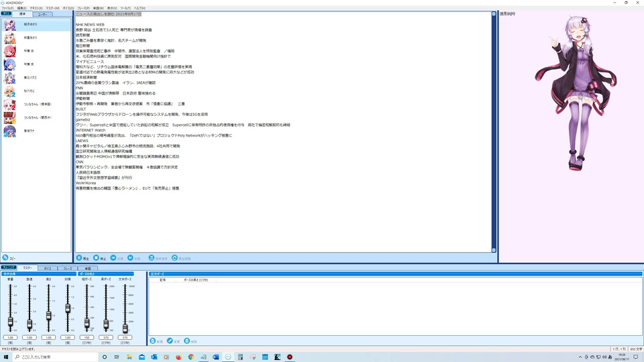Switch to the ユーザー voice list tab

[42, 14]
